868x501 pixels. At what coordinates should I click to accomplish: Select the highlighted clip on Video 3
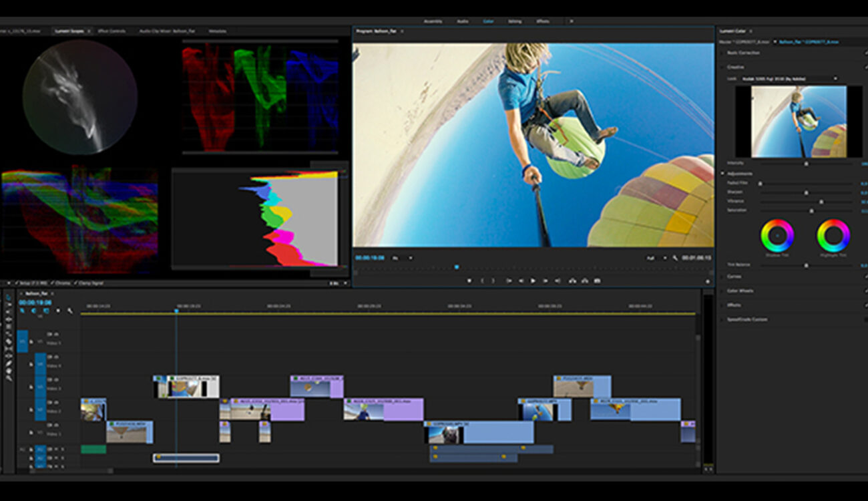click(x=186, y=386)
